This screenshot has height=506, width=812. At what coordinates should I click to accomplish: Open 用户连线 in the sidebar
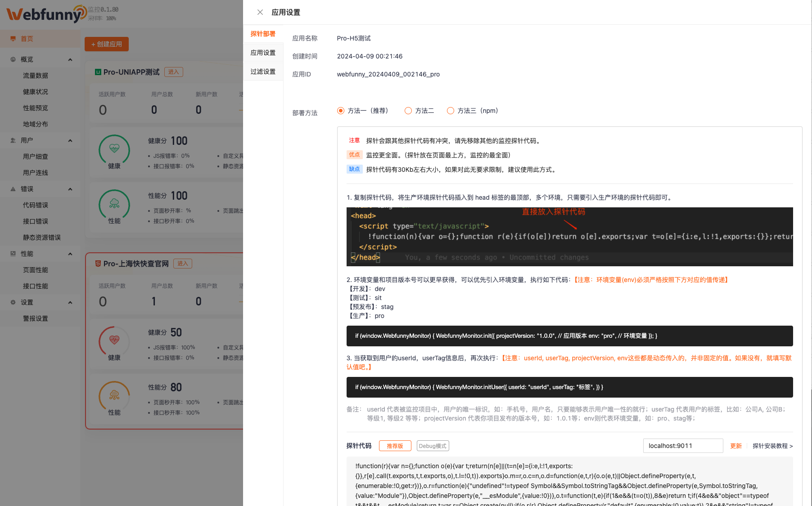[x=36, y=173]
